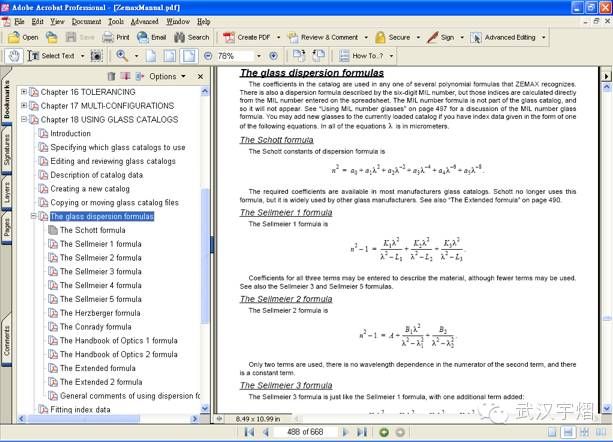Open the File menu
613x442 pixels.
click(x=19, y=21)
